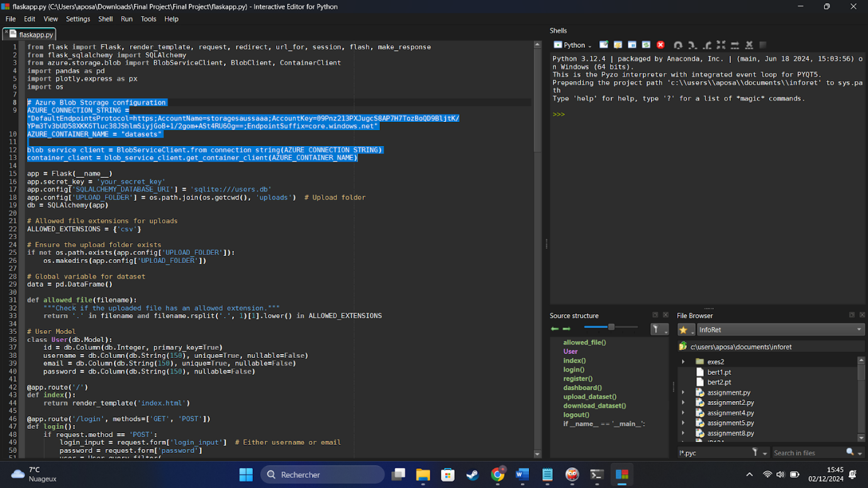
Task: Expand the exes2 folder
Action: tap(683, 362)
